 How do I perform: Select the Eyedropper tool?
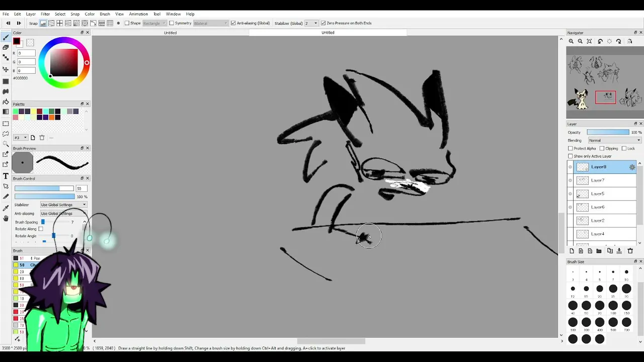(x=6, y=208)
